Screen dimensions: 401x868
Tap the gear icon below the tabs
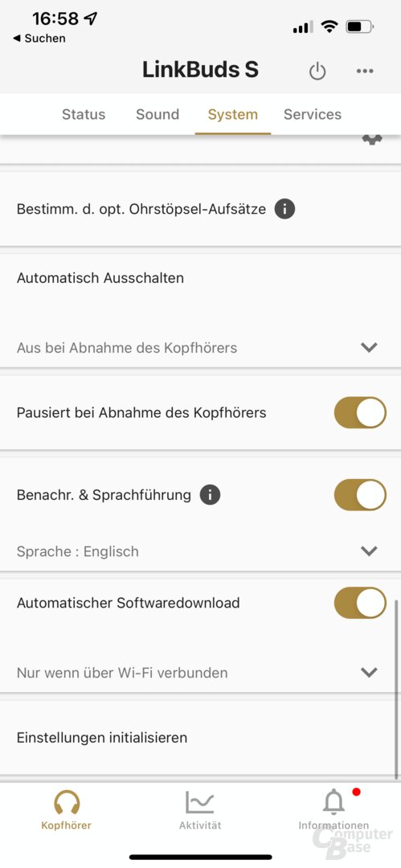pos(372,139)
